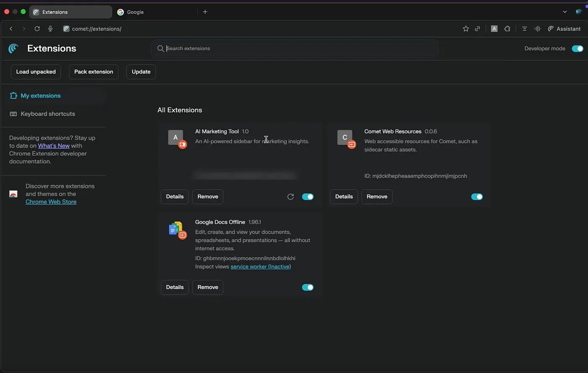Open the extensions puzzle piece toolbar icon
The image size is (588, 373).
(x=507, y=29)
